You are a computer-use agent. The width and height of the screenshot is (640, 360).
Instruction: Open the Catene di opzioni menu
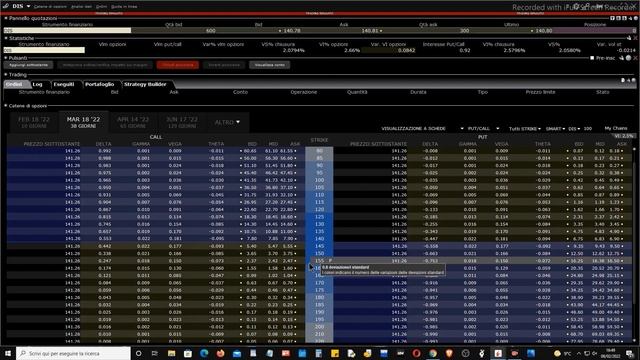coord(50,7)
